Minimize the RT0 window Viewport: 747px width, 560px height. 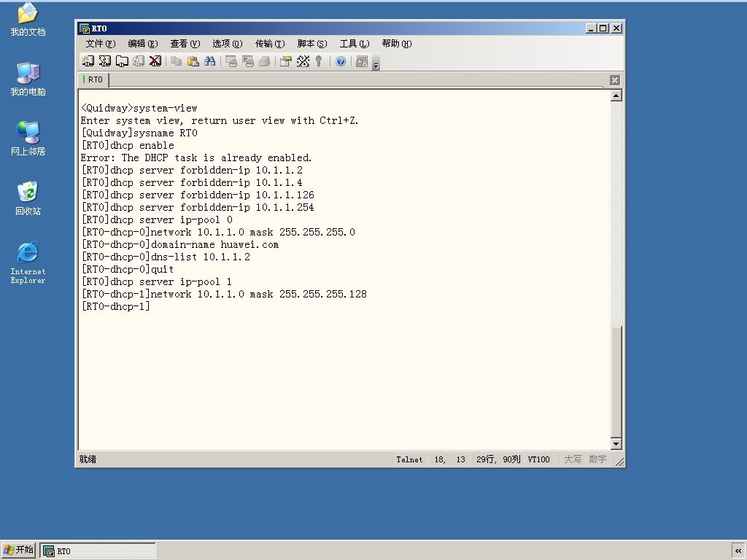coord(591,28)
